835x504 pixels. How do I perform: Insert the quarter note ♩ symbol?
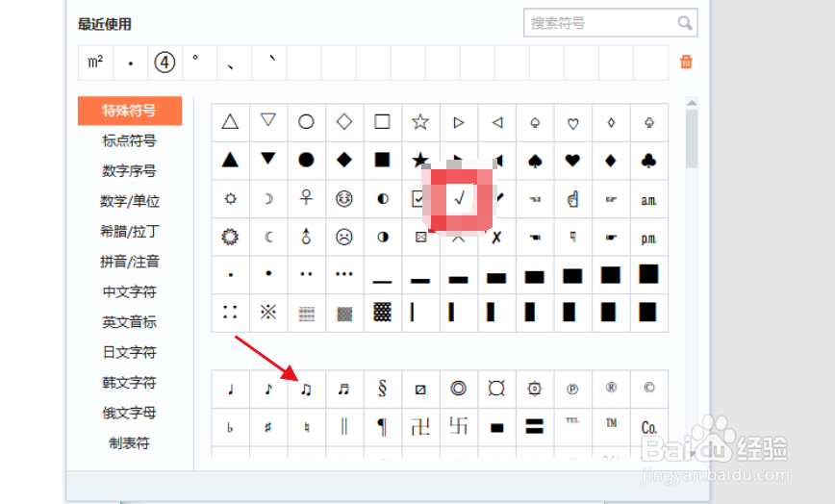click(x=230, y=390)
